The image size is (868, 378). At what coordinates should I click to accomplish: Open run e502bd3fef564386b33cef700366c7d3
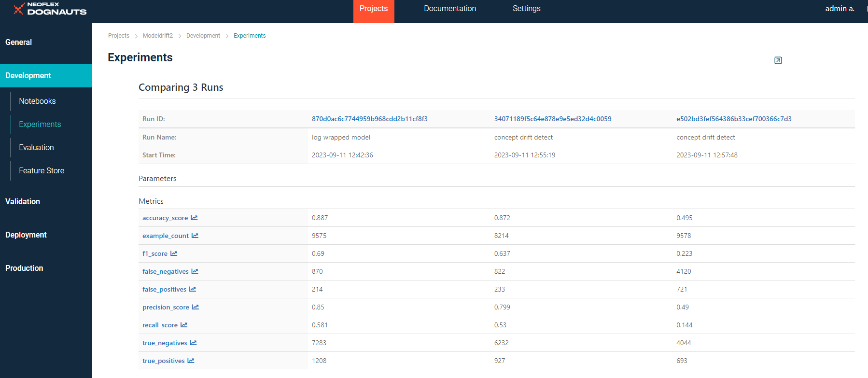click(734, 119)
